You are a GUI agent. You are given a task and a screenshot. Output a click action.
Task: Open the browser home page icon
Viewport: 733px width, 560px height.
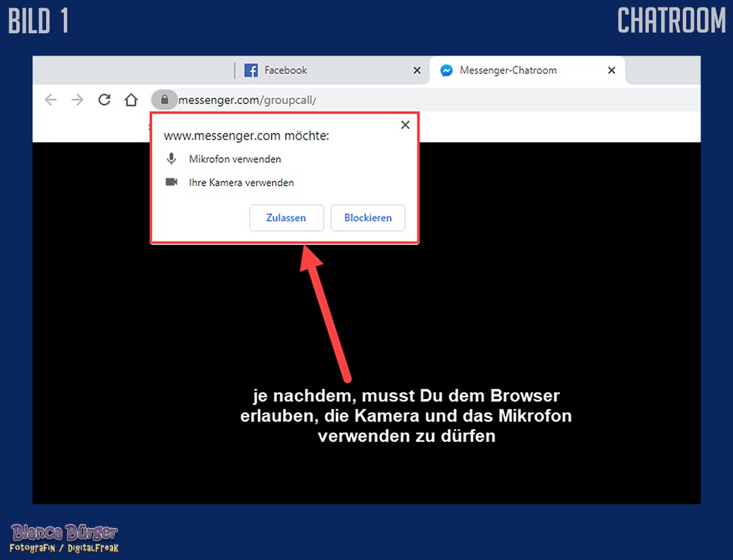131,100
